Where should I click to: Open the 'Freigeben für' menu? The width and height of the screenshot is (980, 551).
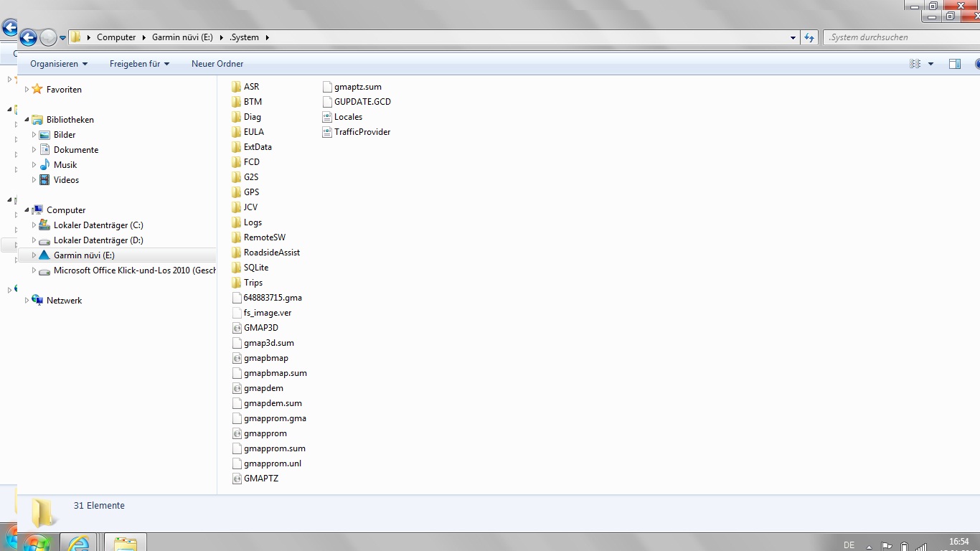[x=139, y=64]
